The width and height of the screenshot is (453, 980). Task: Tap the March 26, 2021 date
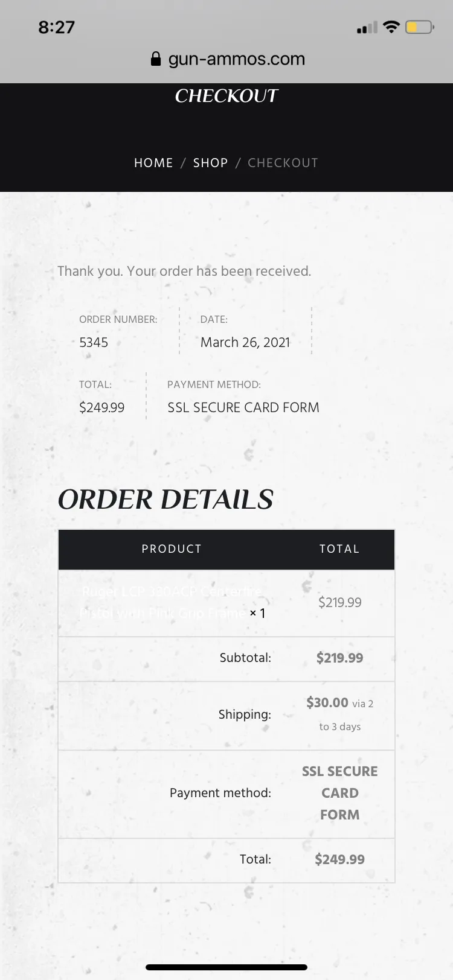[x=245, y=343]
